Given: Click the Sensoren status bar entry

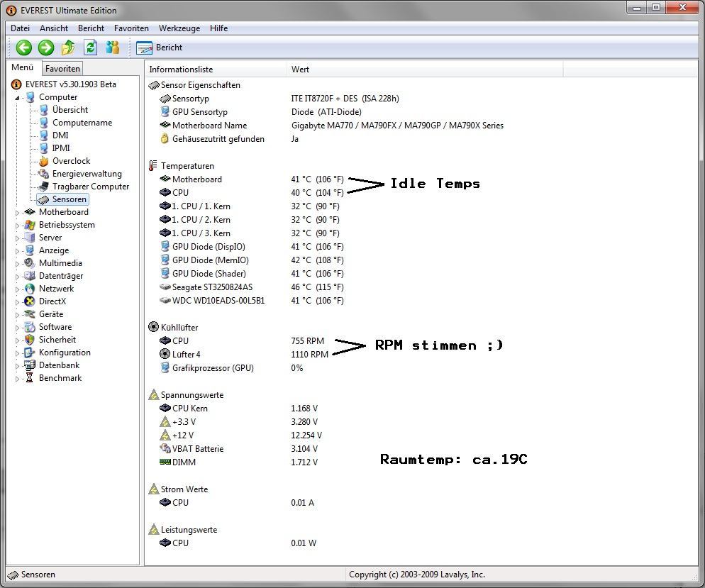Looking at the screenshot, I should (31, 575).
